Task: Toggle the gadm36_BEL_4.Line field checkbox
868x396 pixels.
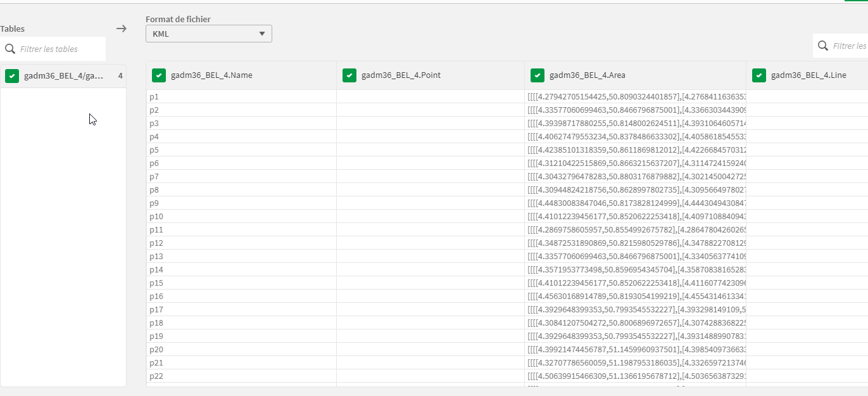Action: 759,75
